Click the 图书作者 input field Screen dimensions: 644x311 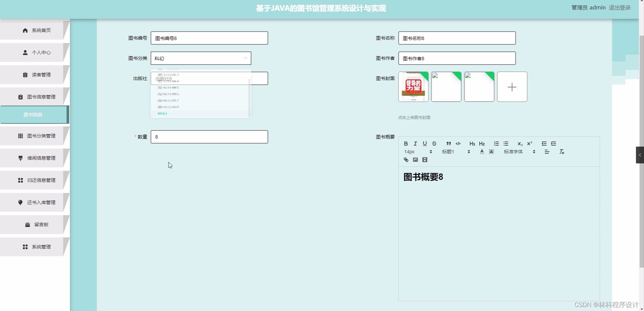click(457, 58)
